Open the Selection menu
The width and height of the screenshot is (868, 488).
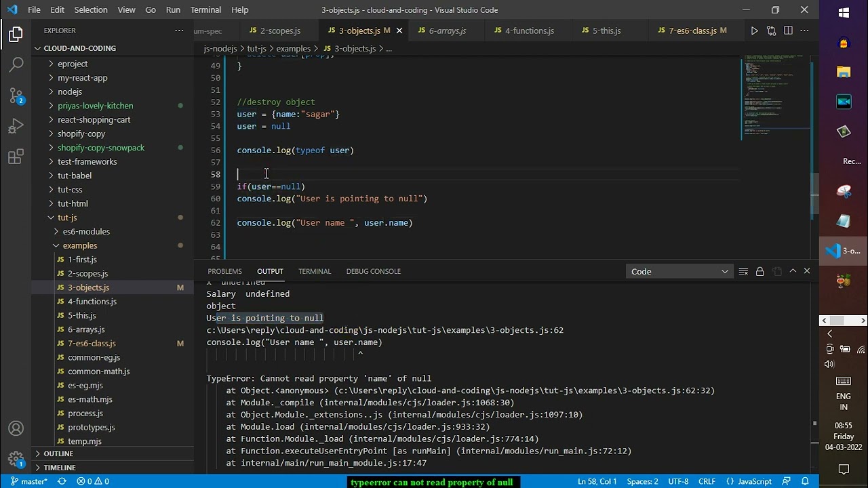(91, 9)
